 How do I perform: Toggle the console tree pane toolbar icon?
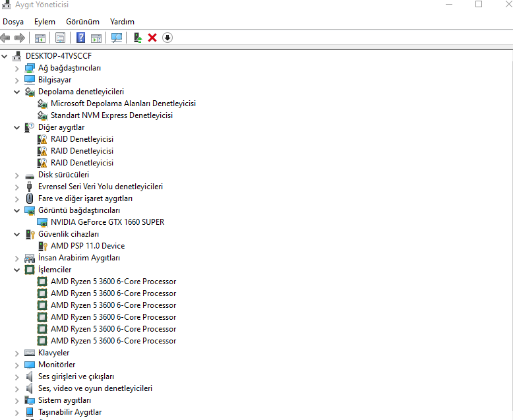pyautogui.click(x=40, y=38)
